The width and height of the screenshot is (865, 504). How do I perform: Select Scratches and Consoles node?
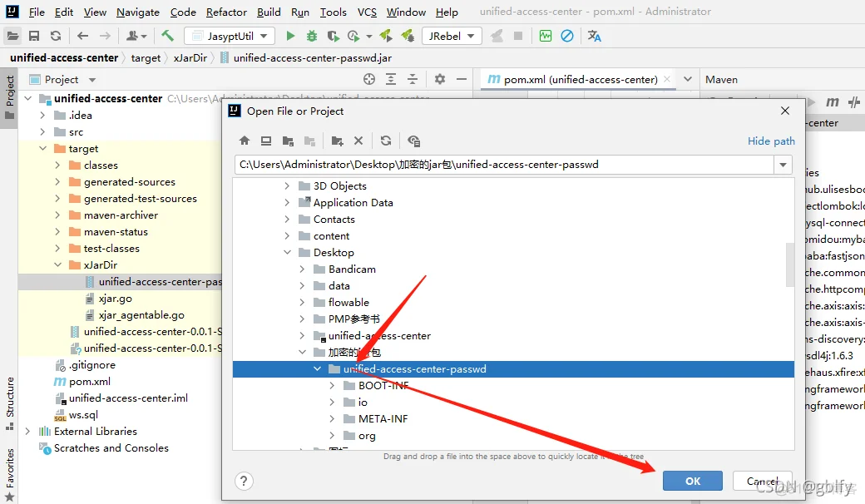(111, 447)
